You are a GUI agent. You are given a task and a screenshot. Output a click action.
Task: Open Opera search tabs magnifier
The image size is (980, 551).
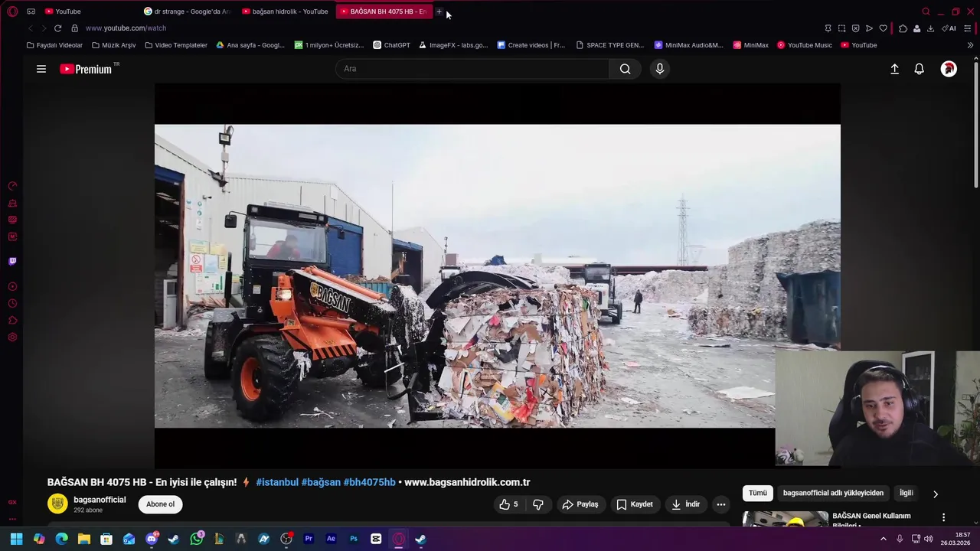tap(926, 11)
